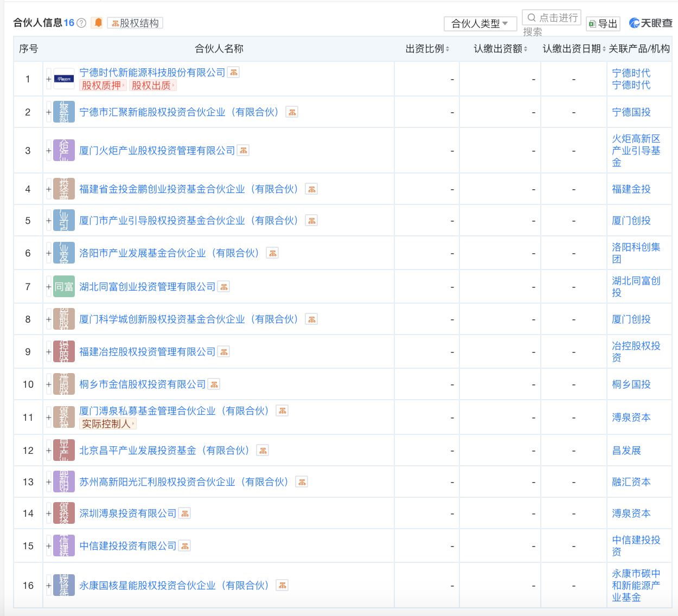Open related 中信建投投资 link
The image size is (678, 616).
point(636,546)
